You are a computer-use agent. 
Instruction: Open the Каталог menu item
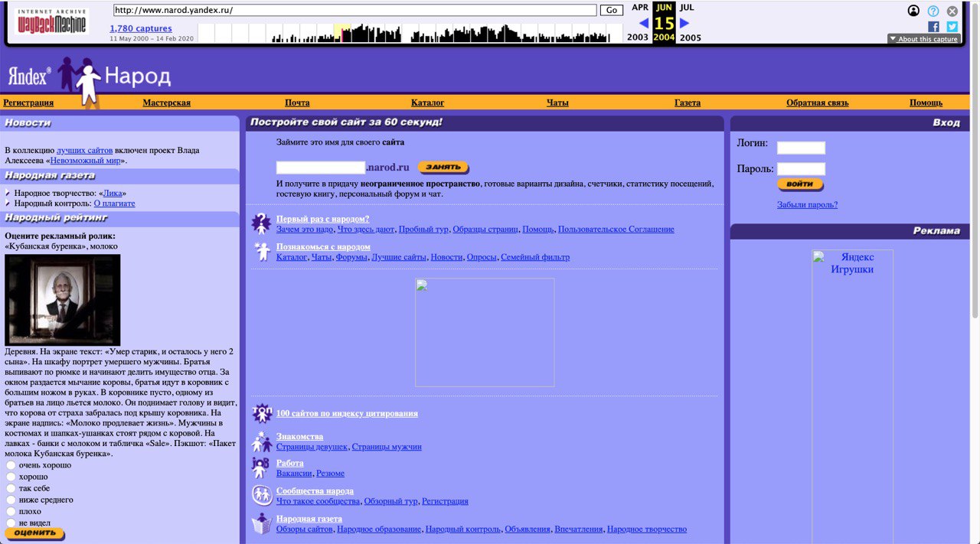coord(427,103)
